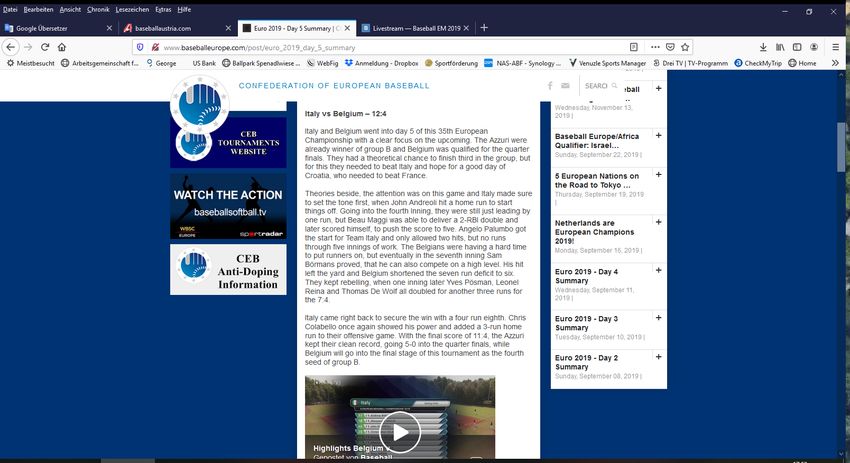Screen dimensions: 850x463
Task: Expand Netherlands are European Champions post
Action: [658, 222]
